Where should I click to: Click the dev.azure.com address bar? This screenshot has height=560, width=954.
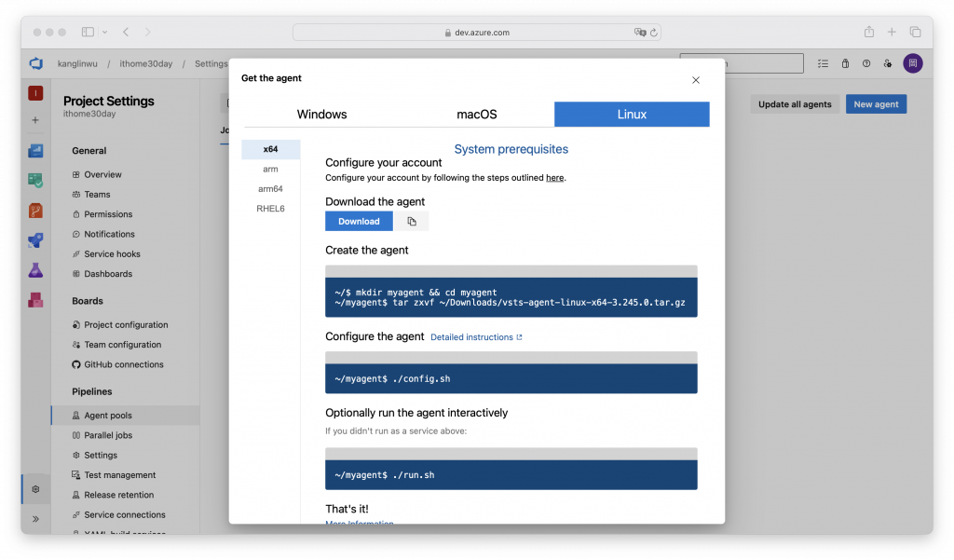[x=477, y=33]
